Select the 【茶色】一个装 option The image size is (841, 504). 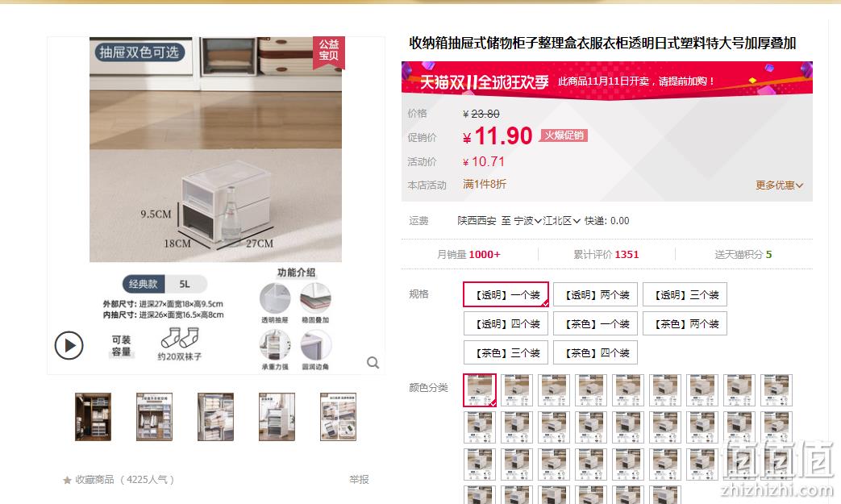pos(595,323)
